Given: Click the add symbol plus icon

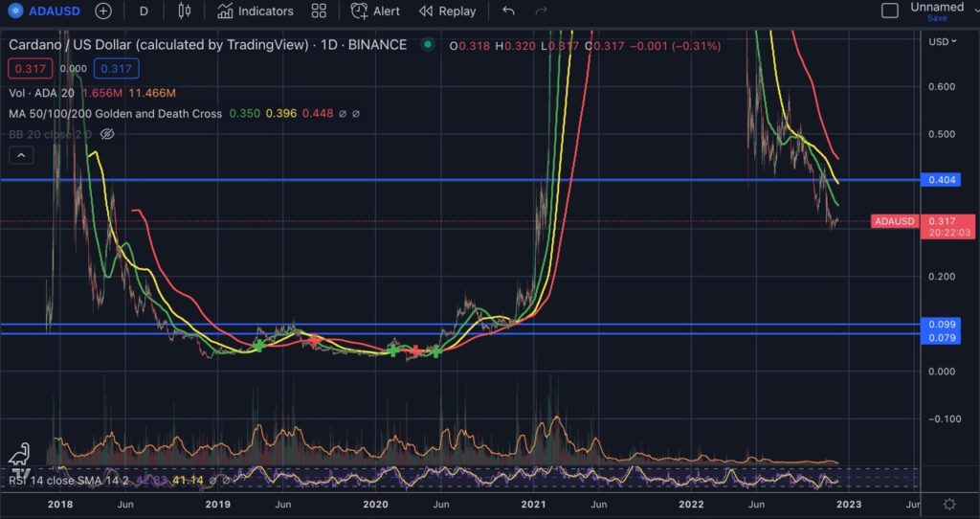Looking at the screenshot, I should tap(102, 11).
